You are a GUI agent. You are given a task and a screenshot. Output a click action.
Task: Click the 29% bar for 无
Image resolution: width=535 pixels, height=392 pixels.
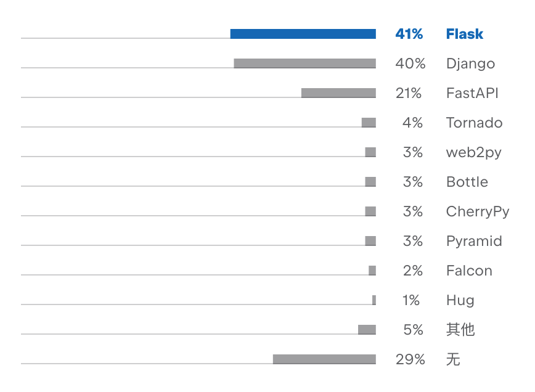[x=324, y=359]
